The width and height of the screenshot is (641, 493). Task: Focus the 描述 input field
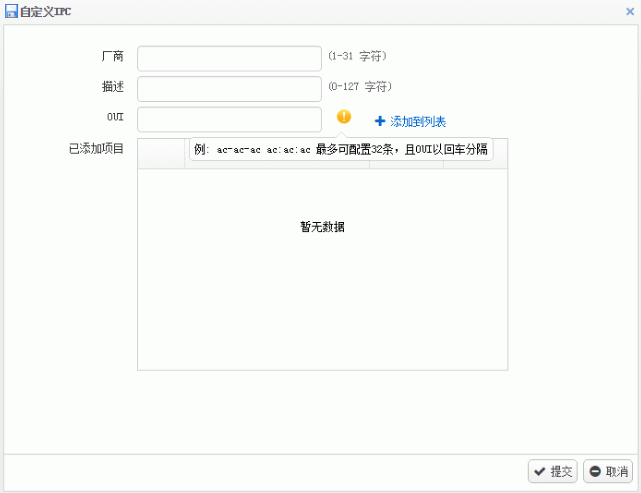229,89
